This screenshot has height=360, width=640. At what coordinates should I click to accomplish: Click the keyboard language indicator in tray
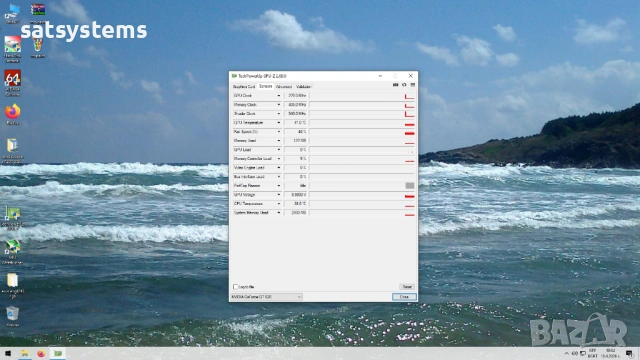(593, 353)
